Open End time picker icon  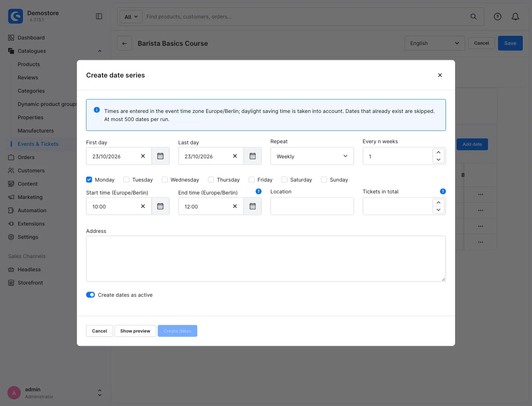tap(253, 206)
